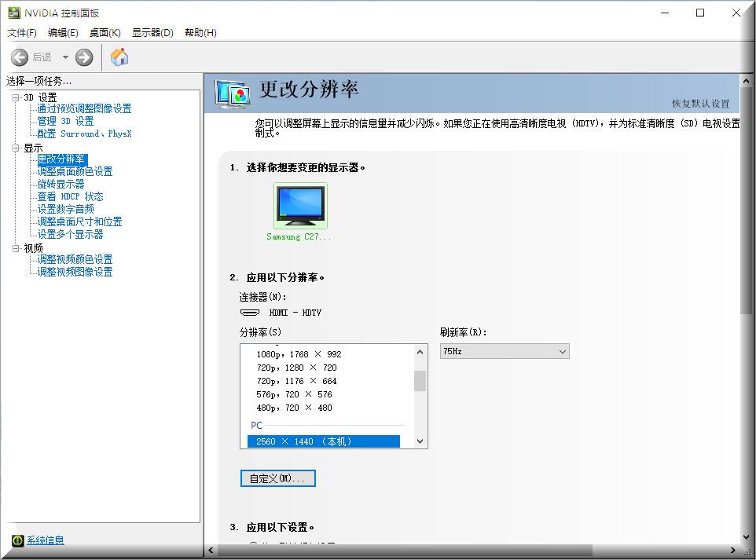Select resolution 576p, 720 × 576
This screenshot has height=560, width=756.
pos(294,395)
